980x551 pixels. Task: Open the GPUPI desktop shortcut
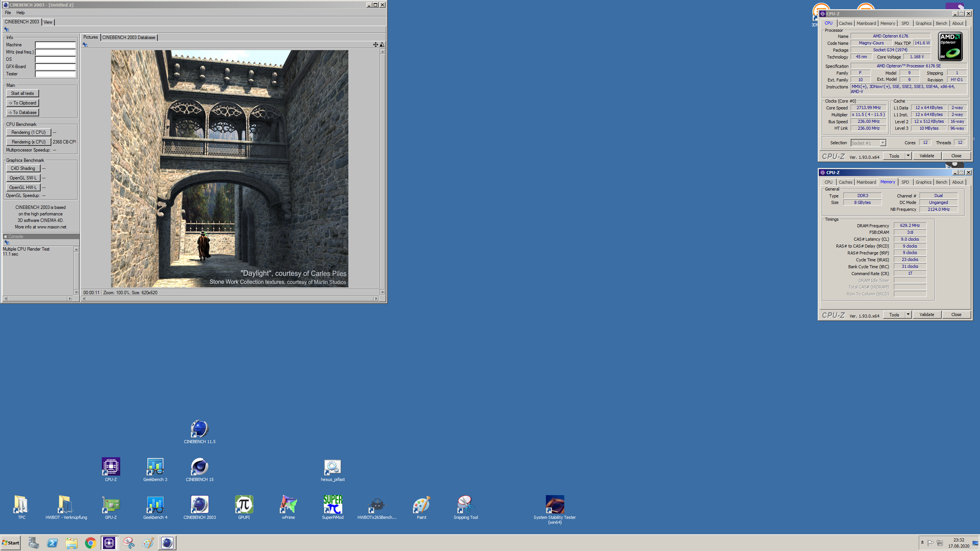244,507
